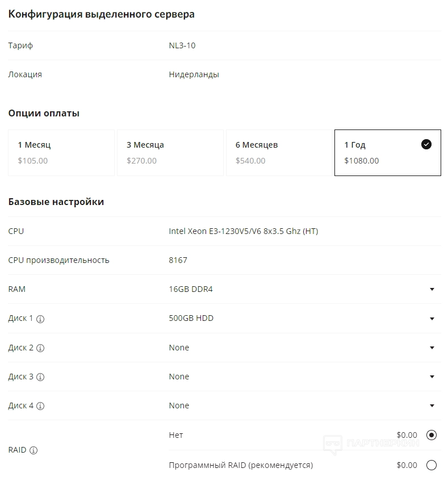Screen dimensions: 448x485
Task: Click the info icon beside Диск 3
Action: [40, 377]
